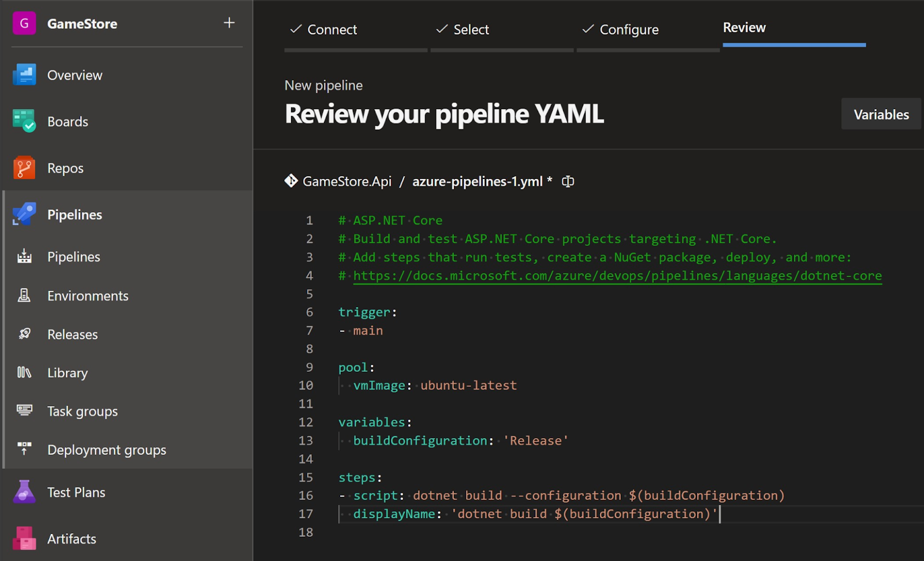Open Deployment groups
The height and width of the screenshot is (561, 924).
tap(106, 450)
